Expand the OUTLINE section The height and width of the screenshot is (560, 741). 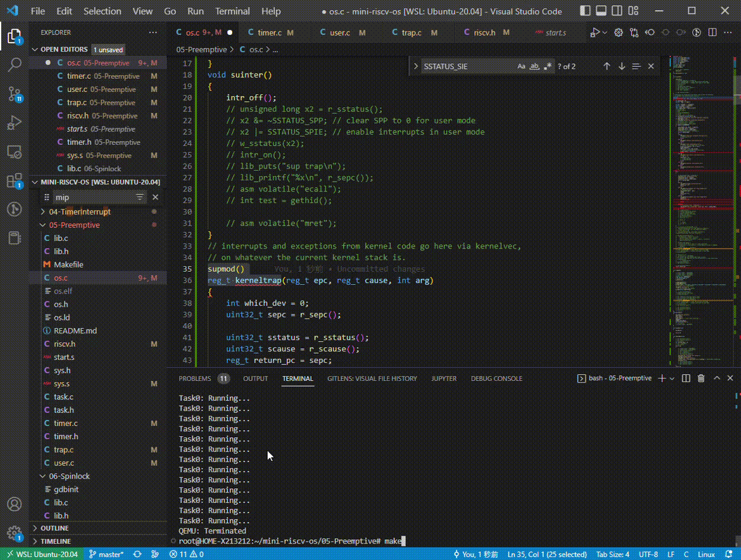coord(55,528)
